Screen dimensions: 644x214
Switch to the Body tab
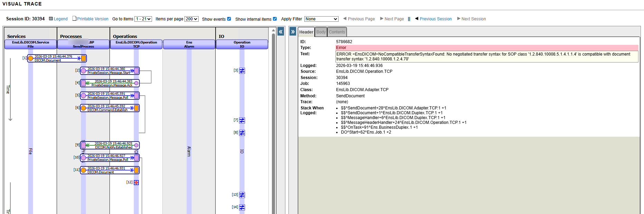coord(321,32)
